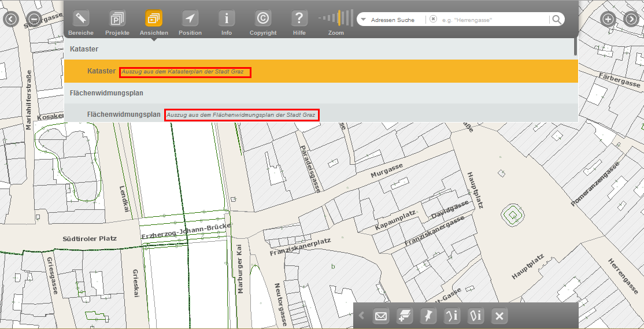Zoom in with the plus button
The image size is (644, 329).
[608, 19]
